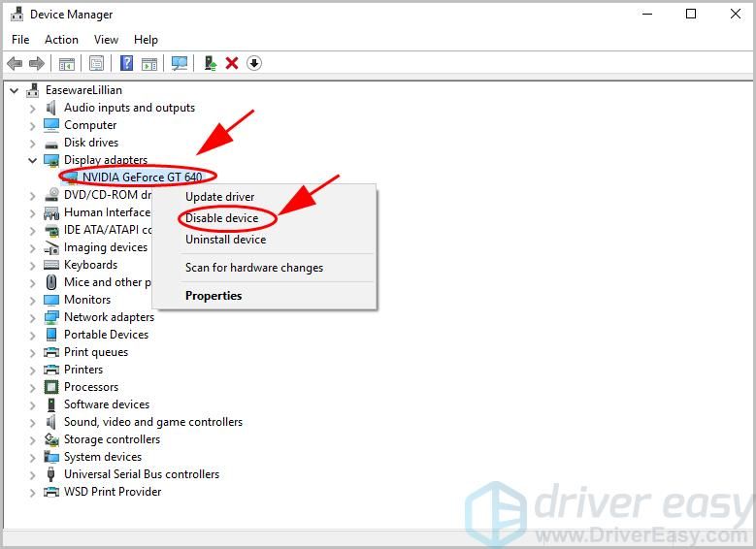Open the Action menu
Screen dimensions: 756x549
click(x=61, y=40)
